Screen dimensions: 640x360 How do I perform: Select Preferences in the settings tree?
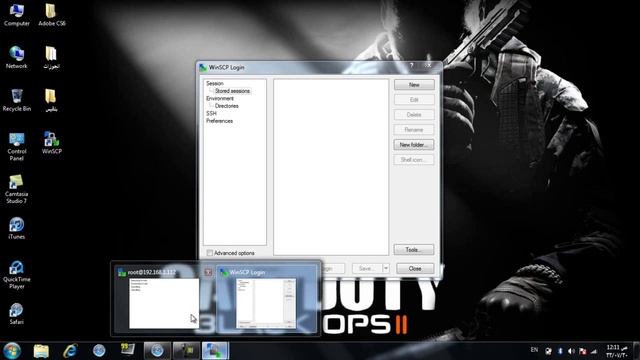(x=219, y=121)
